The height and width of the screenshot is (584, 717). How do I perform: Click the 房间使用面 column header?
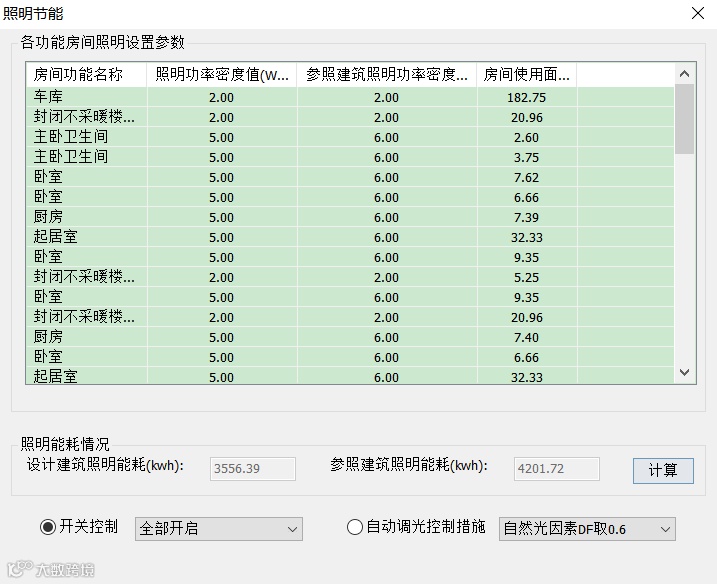(x=527, y=74)
